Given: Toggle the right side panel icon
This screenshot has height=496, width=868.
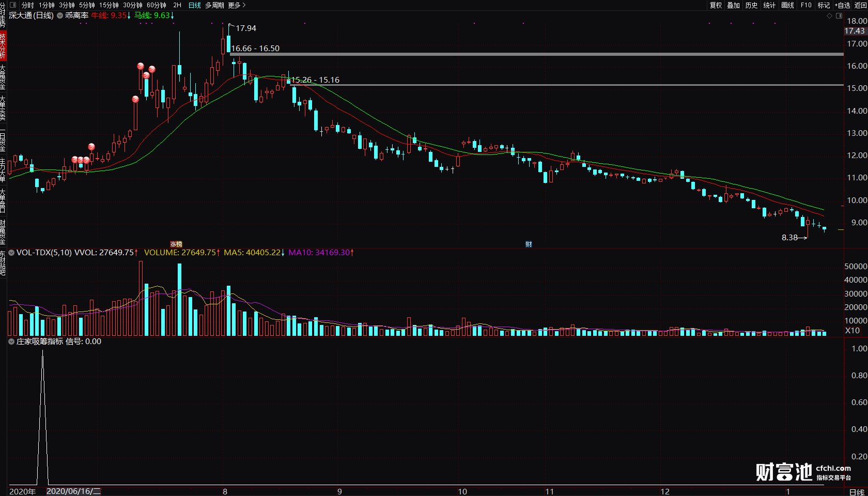Looking at the screenshot, I should click(x=838, y=16).
